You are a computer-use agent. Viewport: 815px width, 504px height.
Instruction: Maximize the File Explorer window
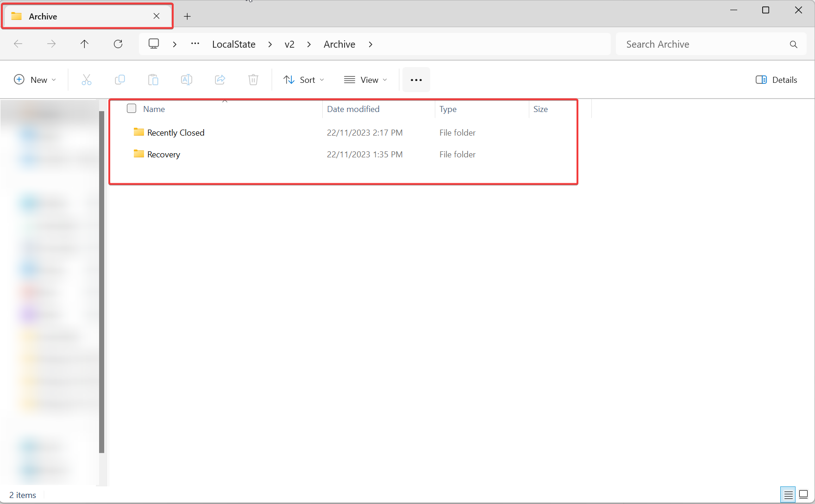click(x=766, y=10)
